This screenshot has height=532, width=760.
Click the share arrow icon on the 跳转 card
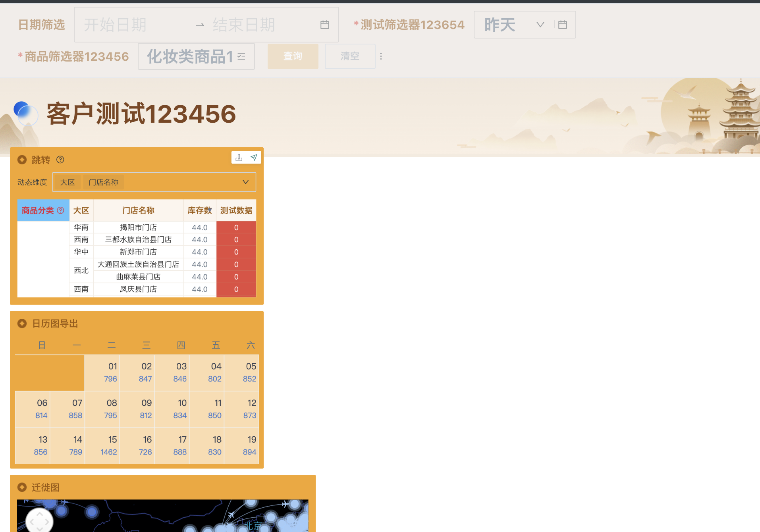pyautogui.click(x=254, y=157)
